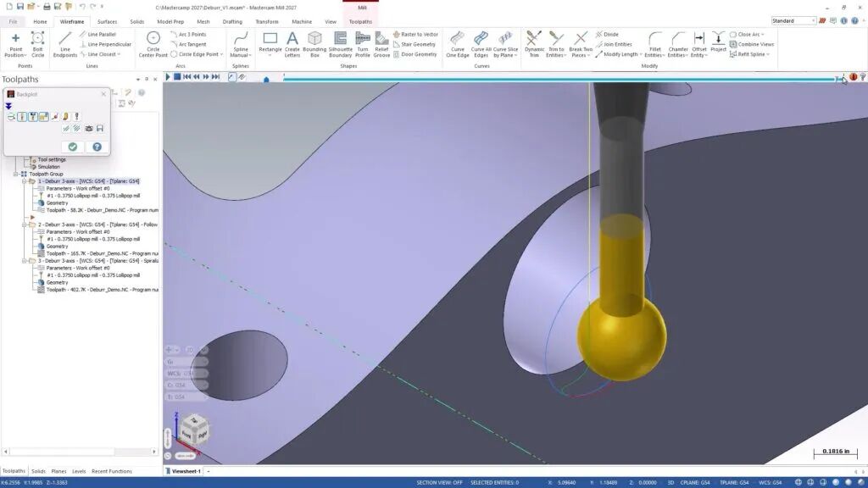868x488 pixels.
Task: Activate the Dynamic Trim tool
Action: pos(534,44)
